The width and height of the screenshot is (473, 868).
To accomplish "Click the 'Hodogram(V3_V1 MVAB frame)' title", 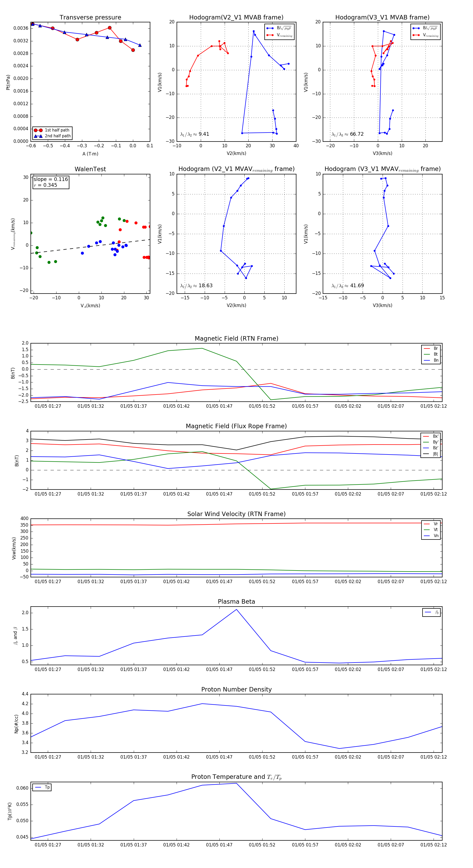I will pyautogui.click(x=382, y=18).
